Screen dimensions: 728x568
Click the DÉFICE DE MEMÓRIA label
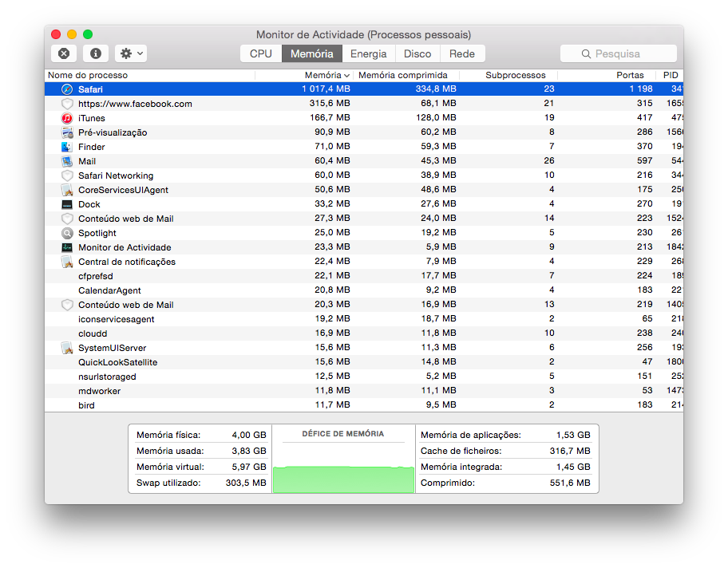[x=343, y=434]
